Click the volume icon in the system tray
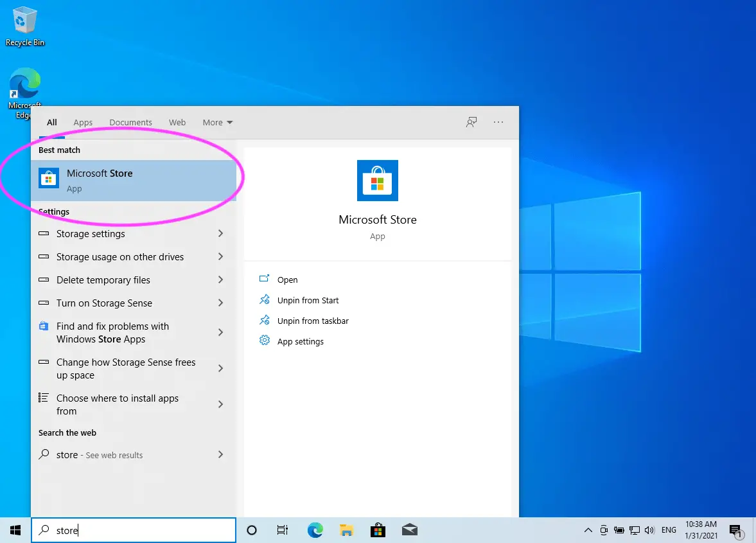Image resolution: width=756 pixels, height=543 pixels. click(651, 530)
